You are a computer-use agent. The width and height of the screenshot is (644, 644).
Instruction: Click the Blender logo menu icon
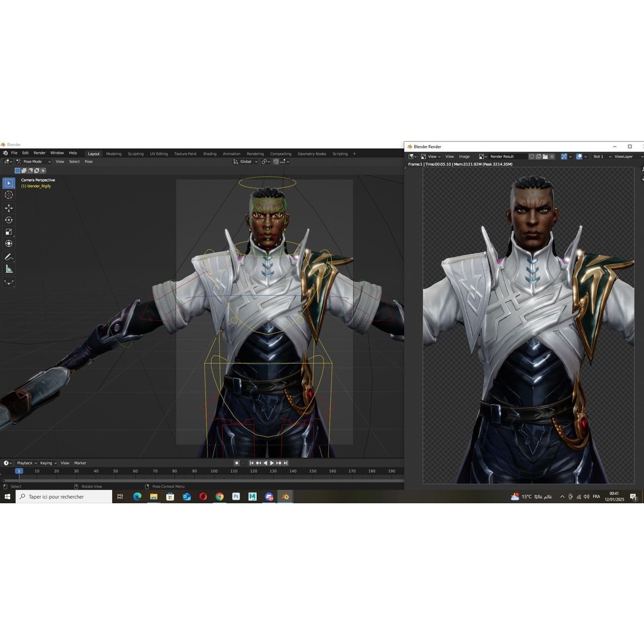[5, 153]
